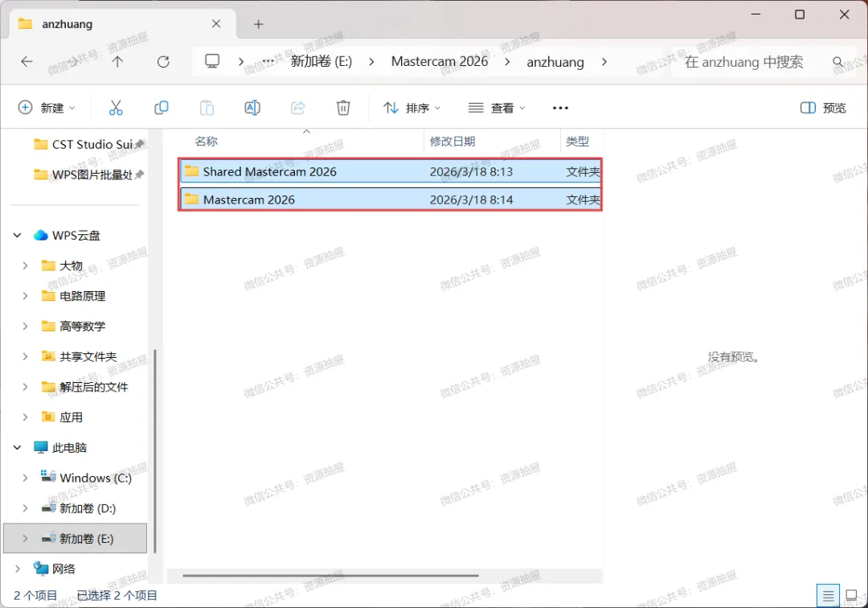Viewport: 868px width, 608px height.
Task: Switch to large thumbnails view icon
Action: click(851, 596)
